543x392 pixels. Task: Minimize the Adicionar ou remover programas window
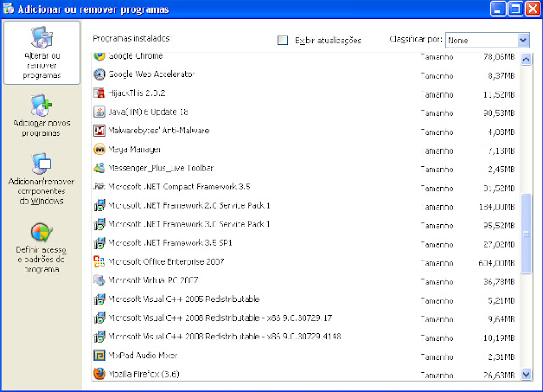(498, 8)
